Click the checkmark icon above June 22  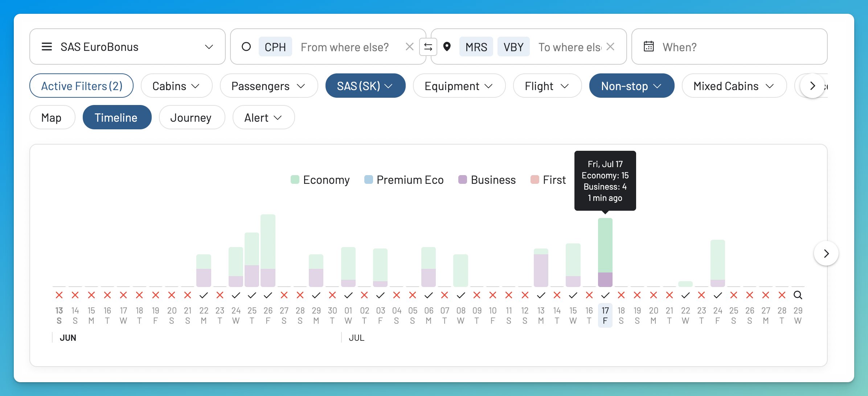click(204, 295)
